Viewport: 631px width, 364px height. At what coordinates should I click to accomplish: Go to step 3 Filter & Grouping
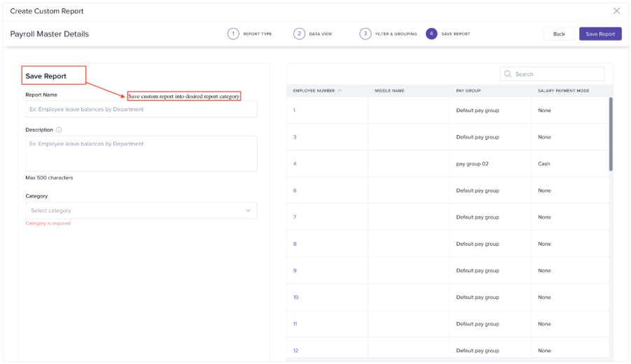tap(365, 34)
